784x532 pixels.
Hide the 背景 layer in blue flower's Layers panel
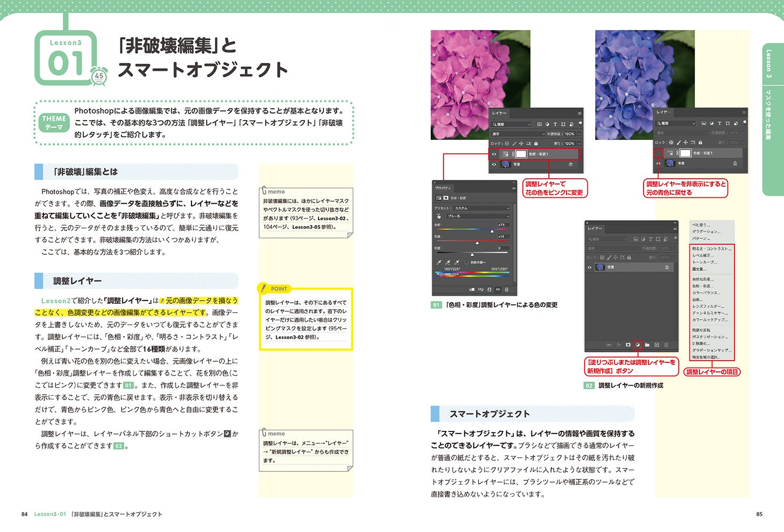pos(658,163)
